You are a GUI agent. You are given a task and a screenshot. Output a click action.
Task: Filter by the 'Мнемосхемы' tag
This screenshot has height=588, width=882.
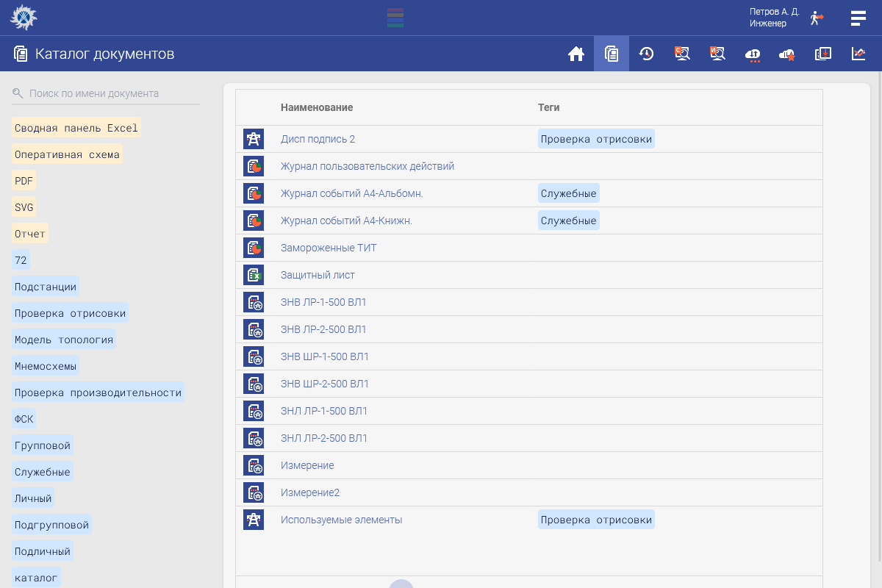46,366
